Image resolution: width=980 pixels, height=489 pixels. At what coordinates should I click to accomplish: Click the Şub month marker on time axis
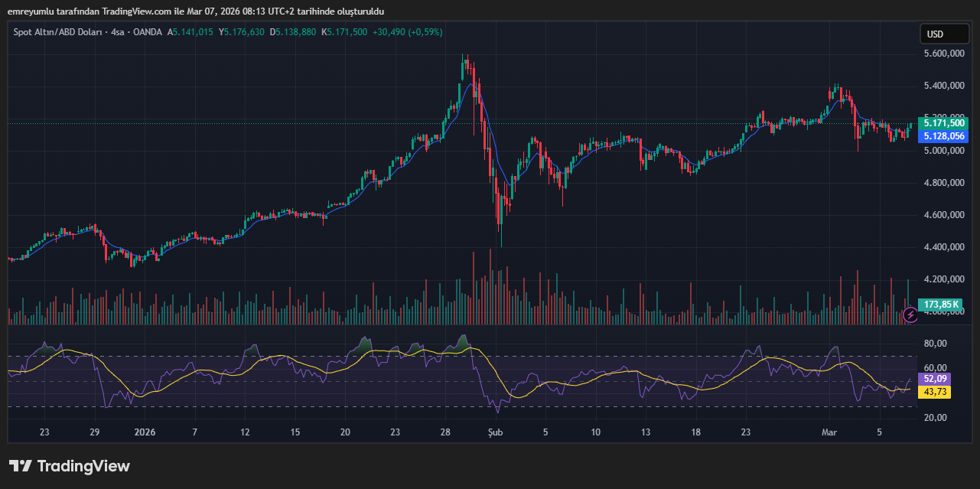(x=497, y=432)
